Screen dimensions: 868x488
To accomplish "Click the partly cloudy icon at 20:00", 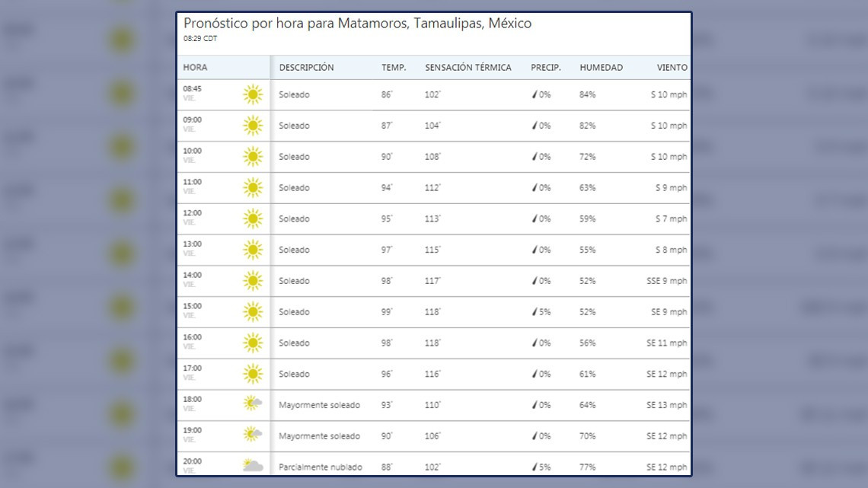I will pyautogui.click(x=252, y=465).
